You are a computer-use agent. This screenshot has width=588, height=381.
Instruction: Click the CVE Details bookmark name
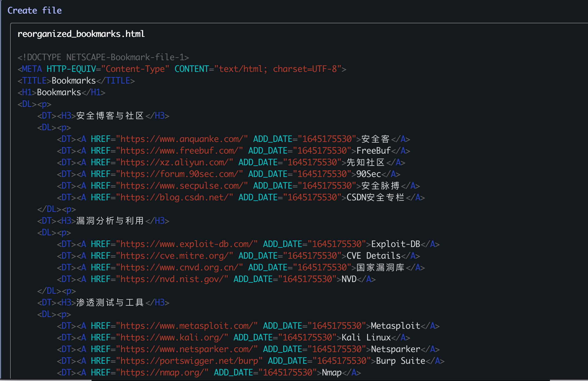[x=374, y=256]
